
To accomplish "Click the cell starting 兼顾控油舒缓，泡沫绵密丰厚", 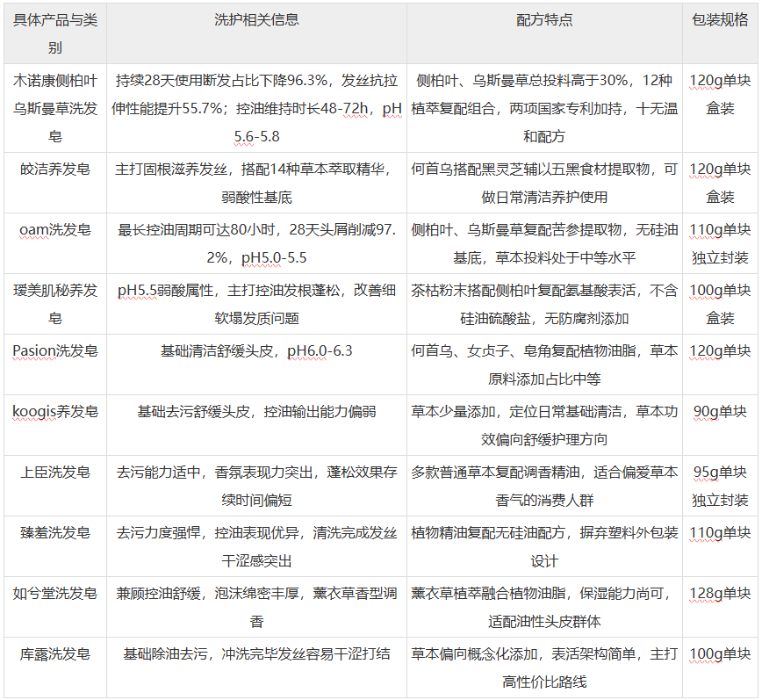I will tap(256, 607).
